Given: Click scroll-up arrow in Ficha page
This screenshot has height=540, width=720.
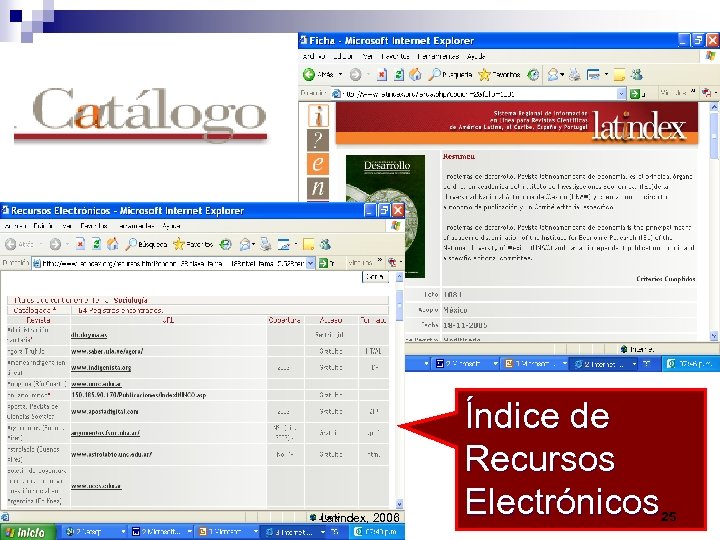Looking at the screenshot, I should (714, 107).
